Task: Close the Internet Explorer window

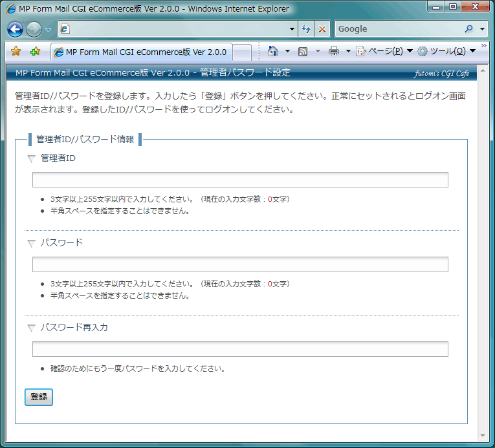Action: point(476,6)
